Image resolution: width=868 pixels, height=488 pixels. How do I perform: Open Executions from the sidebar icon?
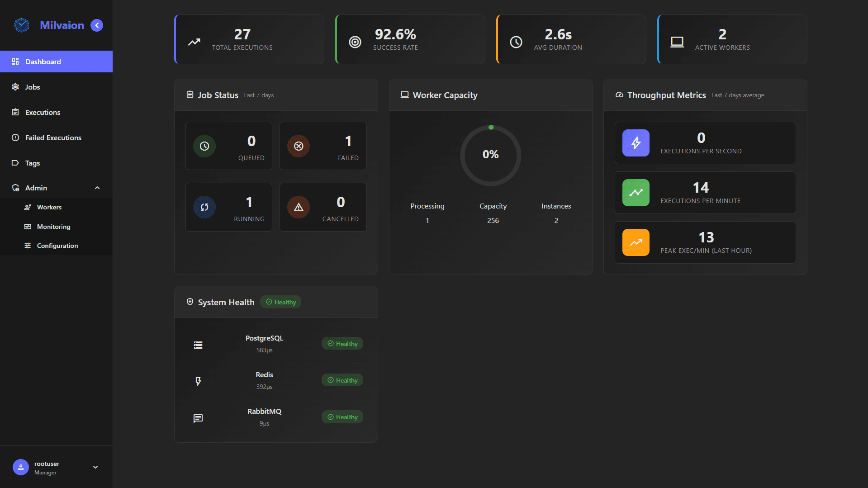(x=15, y=112)
